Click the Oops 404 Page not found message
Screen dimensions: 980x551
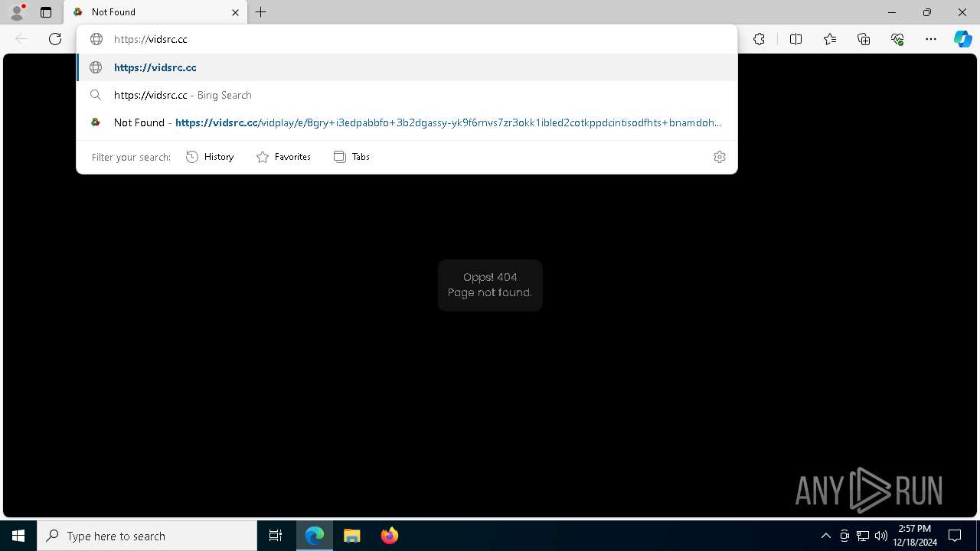click(490, 285)
